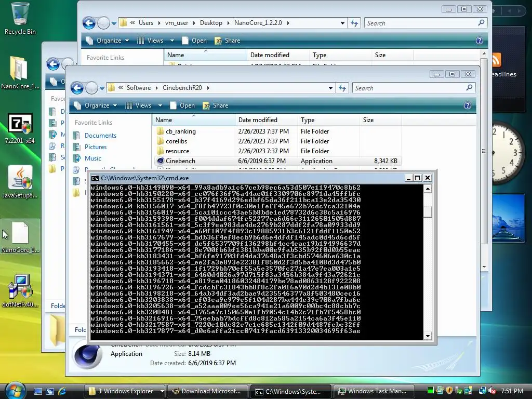Click the help icon in NanoCore window toolbar
Viewport: 532px width, 399px height.
coord(480,41)
